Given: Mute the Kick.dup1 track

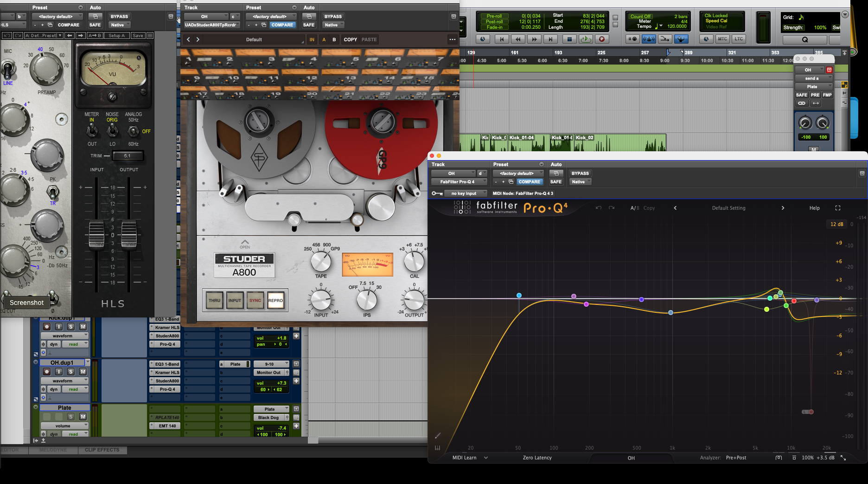Looking at the screenshot, I should click(83, 327).
